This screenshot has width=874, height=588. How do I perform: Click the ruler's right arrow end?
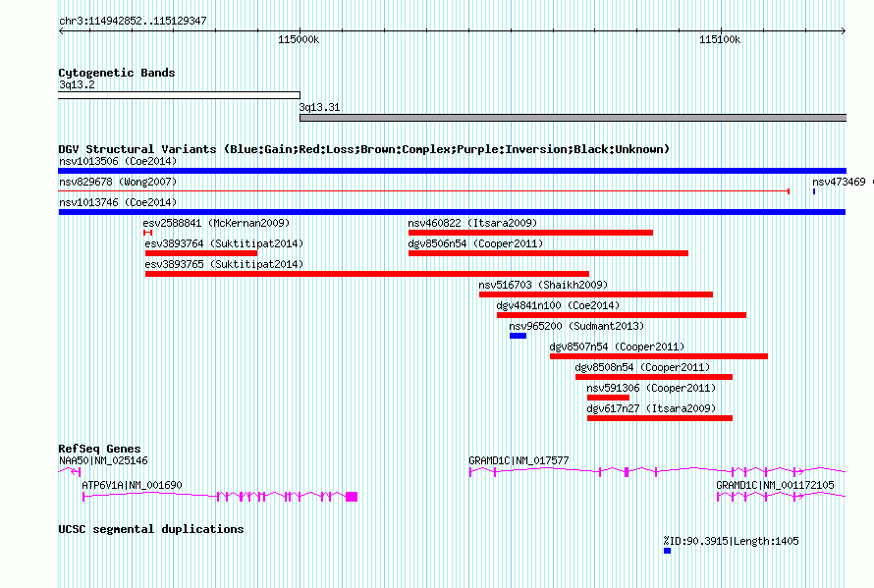(x=844, y=31)
